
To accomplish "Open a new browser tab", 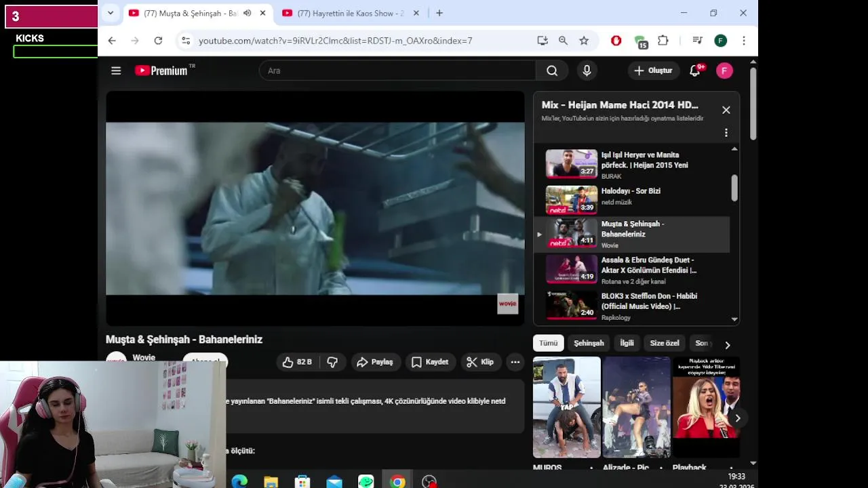I will point(439,13).
